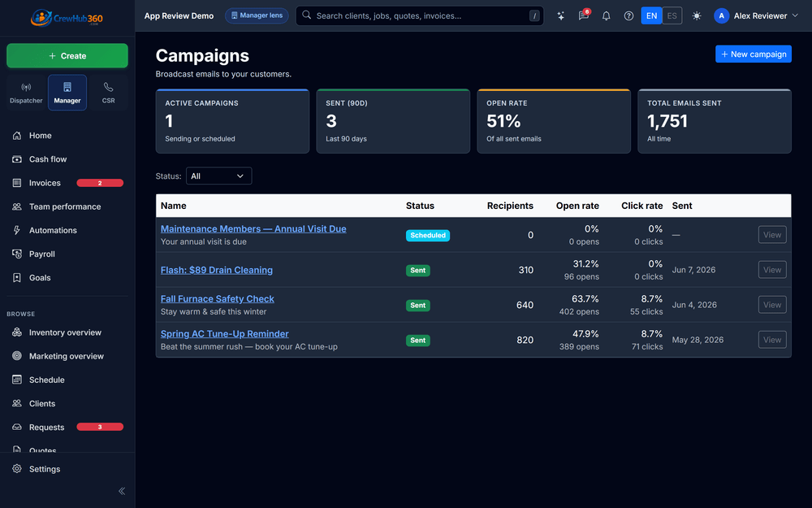
Task: Click the Goals bookmark icon
Action: pos(17,278)
